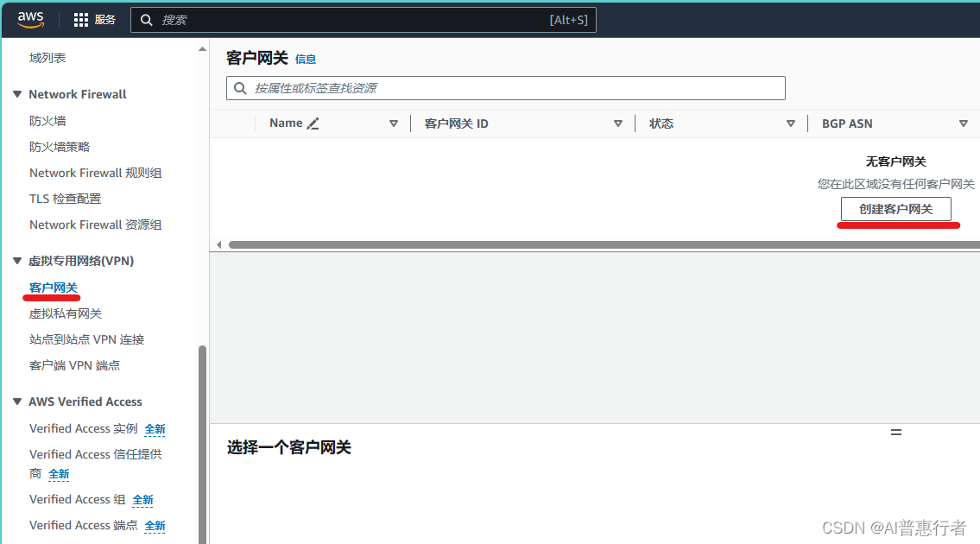980x544 pixels.
Task: Collapse the AWS Verified Access section
Action: [17, 402]
